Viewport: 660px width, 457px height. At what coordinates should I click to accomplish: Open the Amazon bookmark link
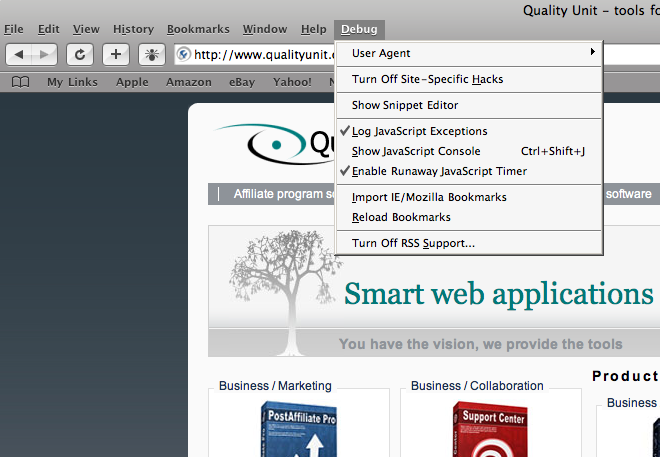[188, 82]
